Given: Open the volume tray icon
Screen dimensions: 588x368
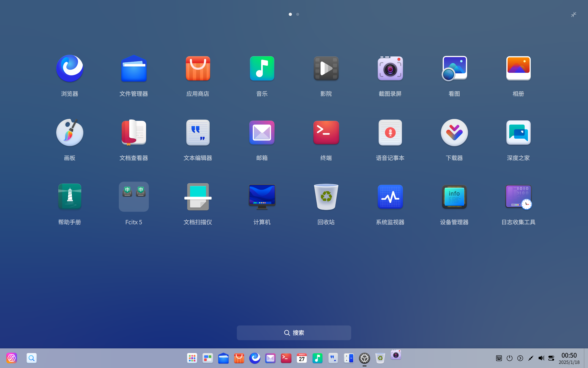Looking at the screenshot, I should [x=541, y=358].
